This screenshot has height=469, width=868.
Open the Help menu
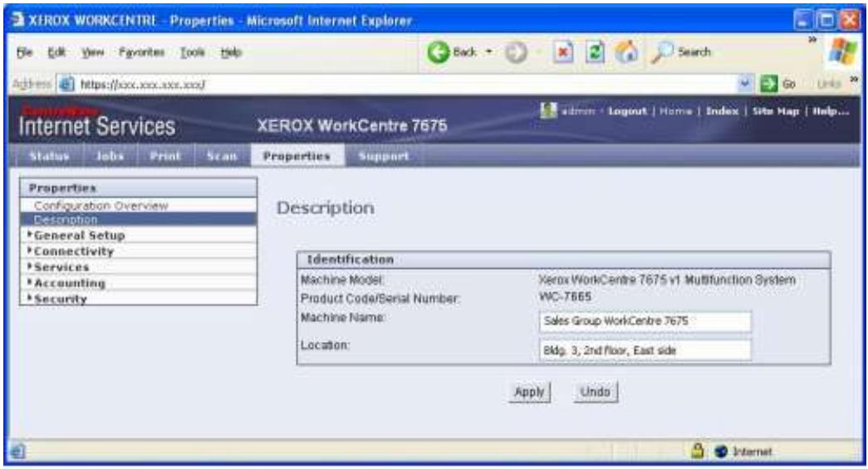pos(231,52)
